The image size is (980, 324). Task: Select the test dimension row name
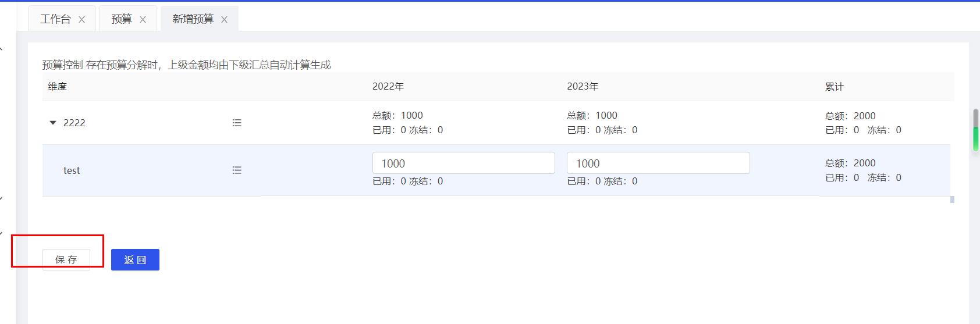pos(72,170)
